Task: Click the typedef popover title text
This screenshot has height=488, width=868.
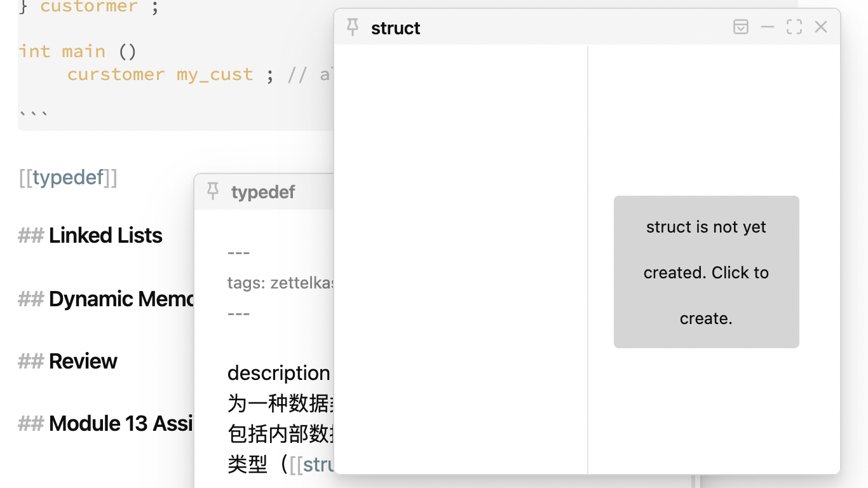Action: (262, 191)
